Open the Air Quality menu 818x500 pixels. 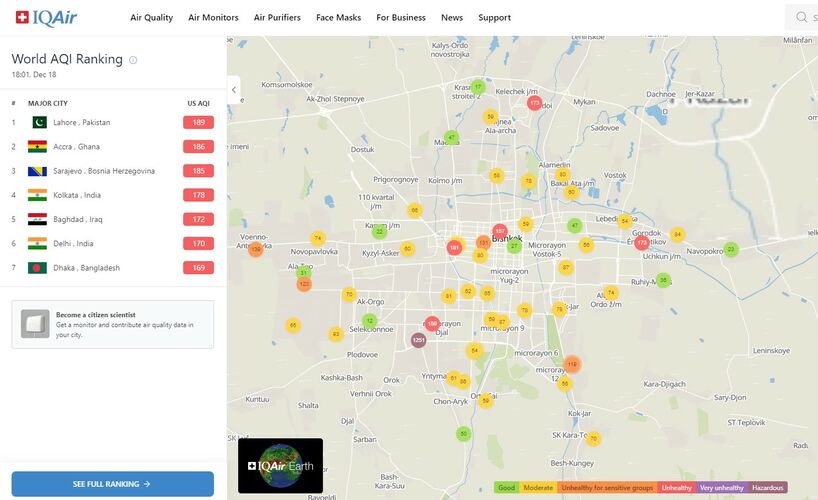coord(151,18)
